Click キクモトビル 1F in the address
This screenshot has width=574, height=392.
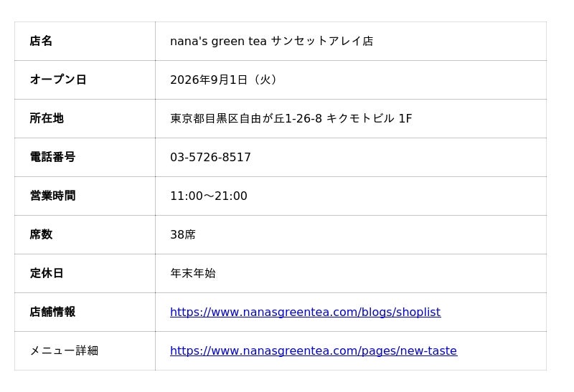(x=369, y=118)
